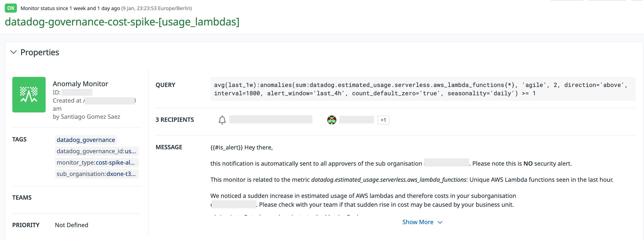The width and height of the screenshot is (644, 240).
Task: Select the datadog_governance tag
Action: [86, 140]
